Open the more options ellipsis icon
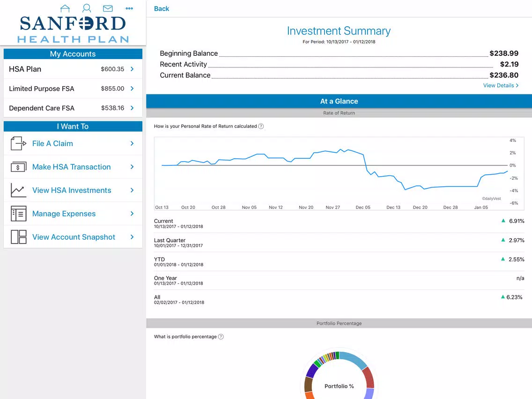Image resolution: width=532 pixels, height=399 pixels. tap(129, 8)
